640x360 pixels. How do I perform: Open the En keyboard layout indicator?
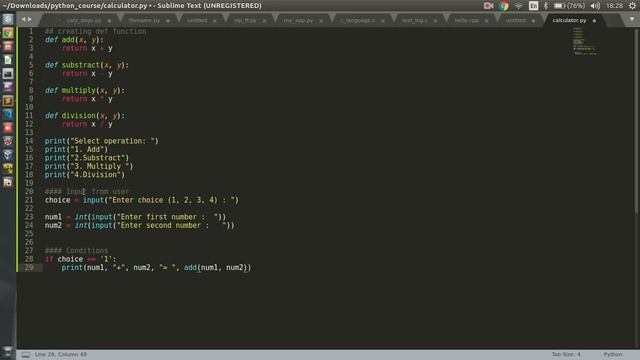(x=533, y=6)
